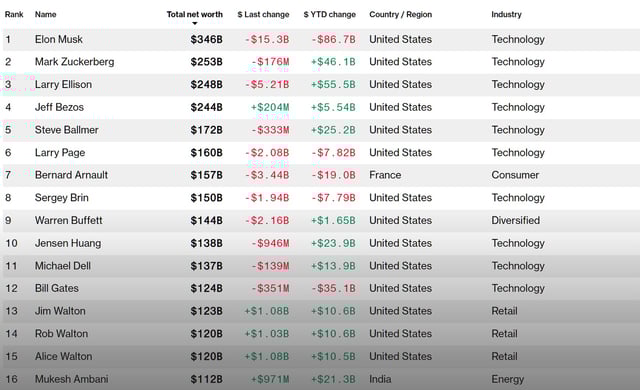Click Jeff Bezos in the list
This screenshot has height=390, width=640.
click(59, 107)
